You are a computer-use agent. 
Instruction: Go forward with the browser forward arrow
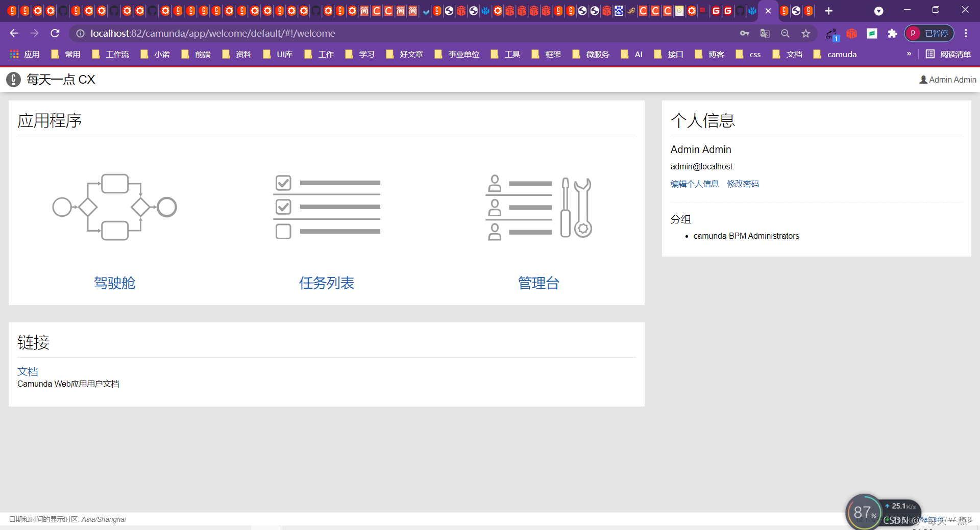pos(34,33)
